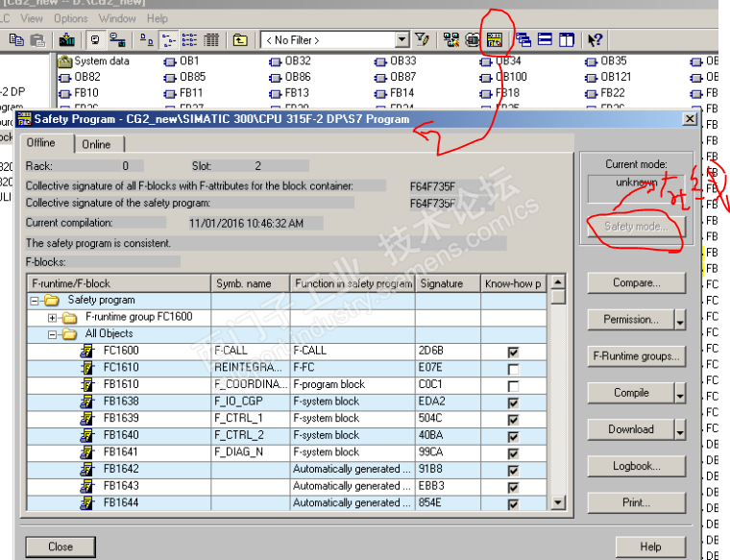This screenshot has width=730, height=560.
Task: Select the FB1638 F-block icon
Action: [x=86, y=402]
